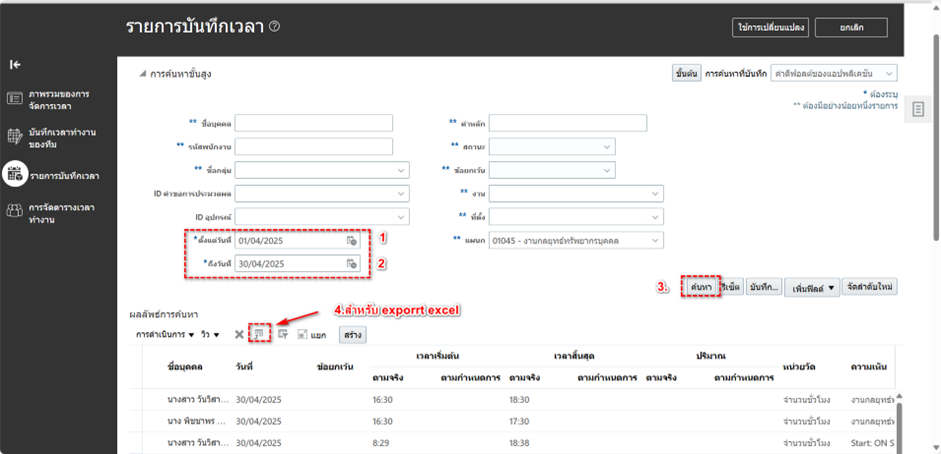Open ภาพรวมของการจัดการเวลา sidebar icon
Viewport: 941px width, 454px height.
coord(15,98)
